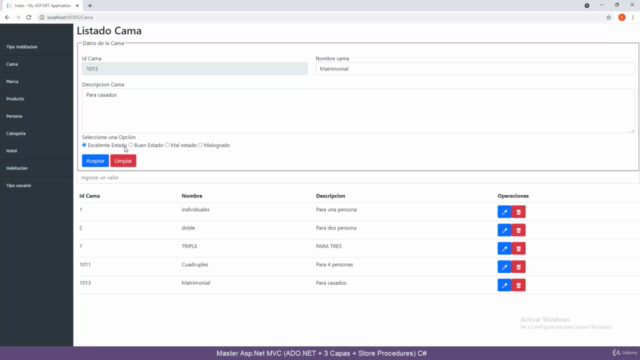Click the 'Para dos persona' description cell
This screenshot has width=640, height=360.
[x=336, y=228]
